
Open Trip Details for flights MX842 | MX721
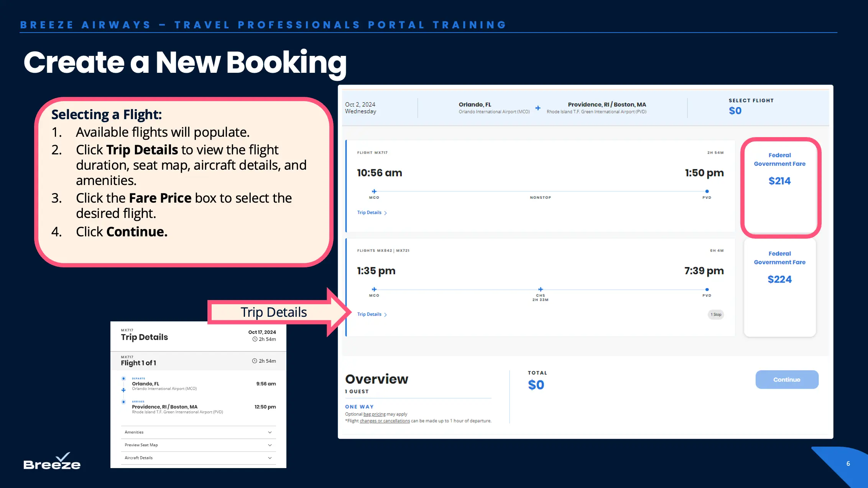point(372,314)
